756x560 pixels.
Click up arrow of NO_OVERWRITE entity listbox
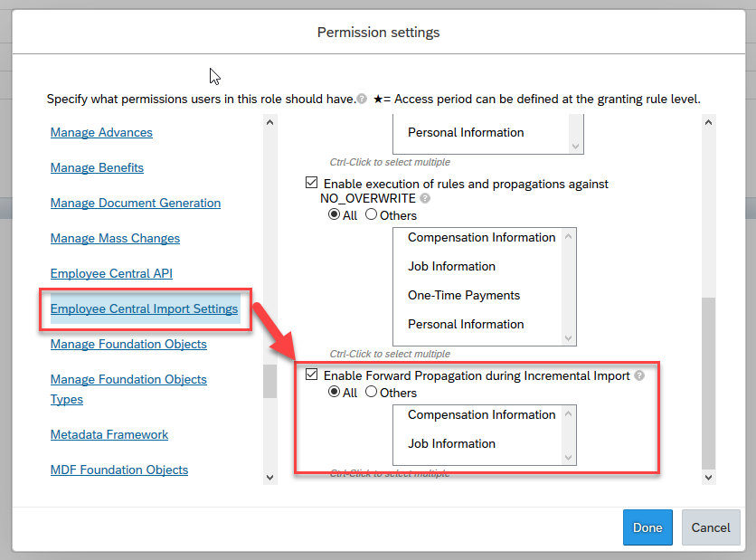(x=569, y=236)
